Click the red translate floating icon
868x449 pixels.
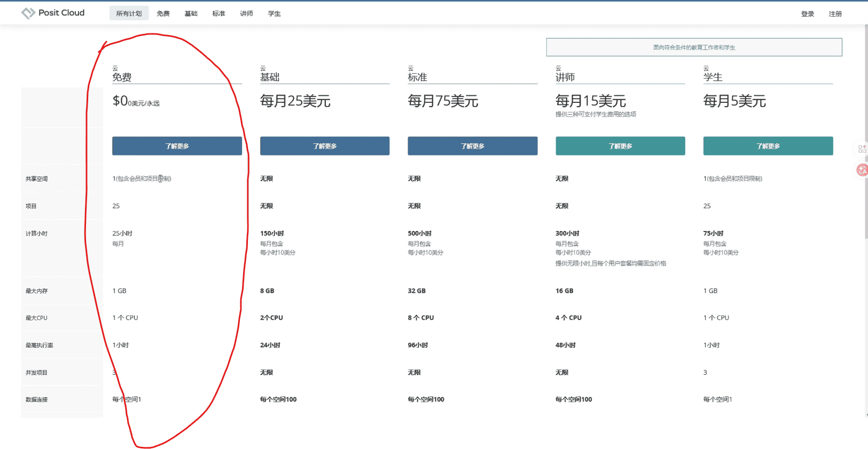pos(862,170)
